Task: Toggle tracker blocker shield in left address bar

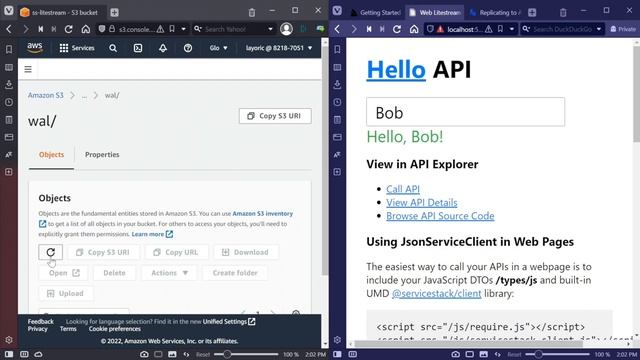Action: click(102, 29)
